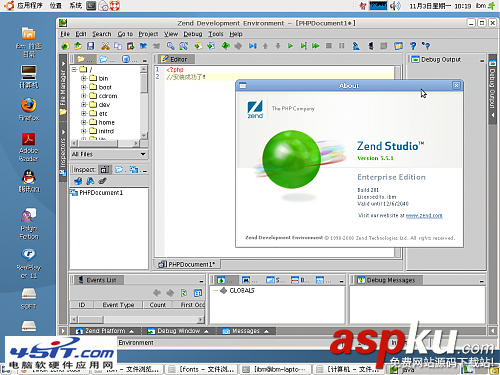Screen dimensions: 500x375
Task: Open the File menu
Action: click(65, 34)
